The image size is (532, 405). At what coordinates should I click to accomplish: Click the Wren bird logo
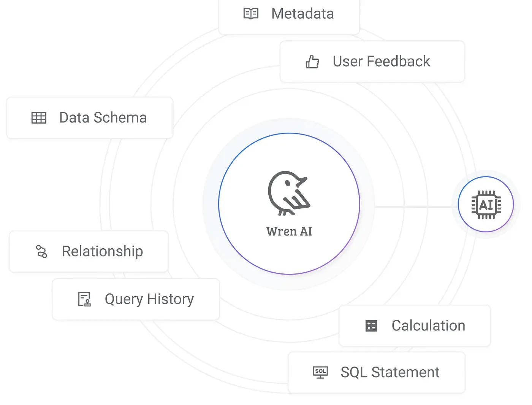289,193
